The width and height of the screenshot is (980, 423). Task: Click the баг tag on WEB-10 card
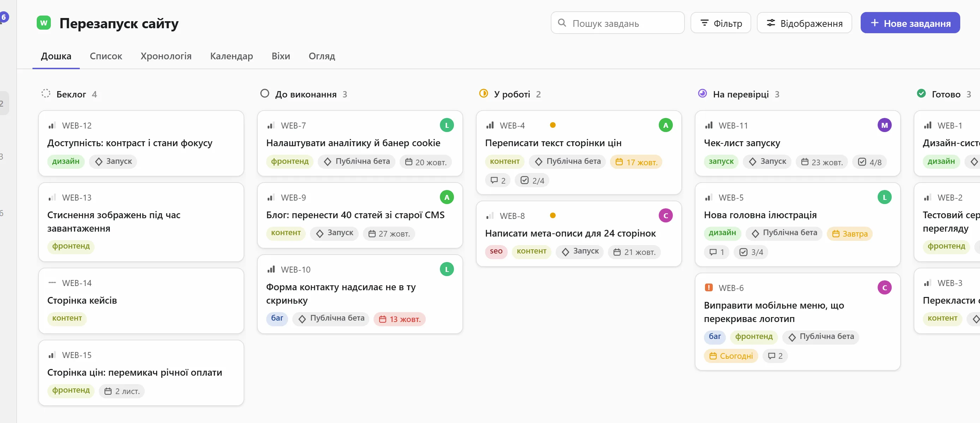click(277, 318)
